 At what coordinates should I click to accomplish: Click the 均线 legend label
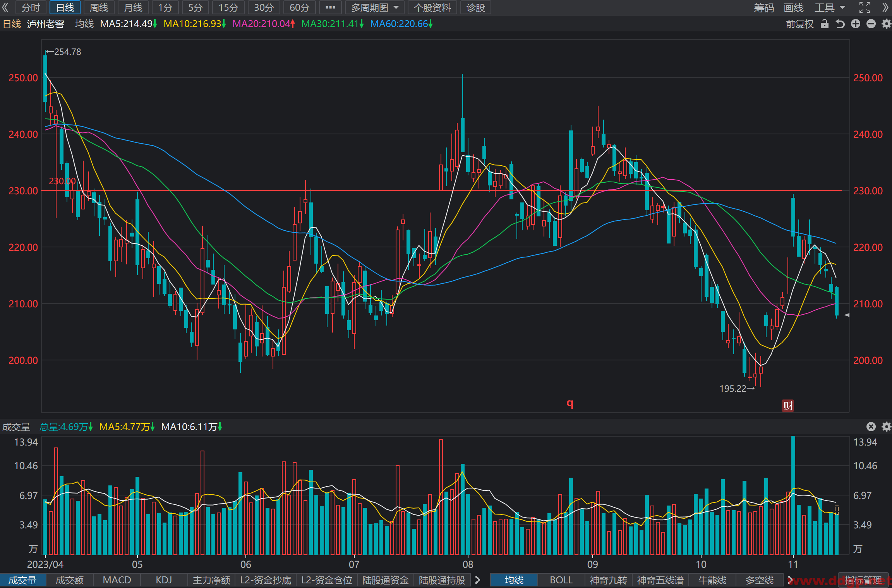(x=84, y=24)
